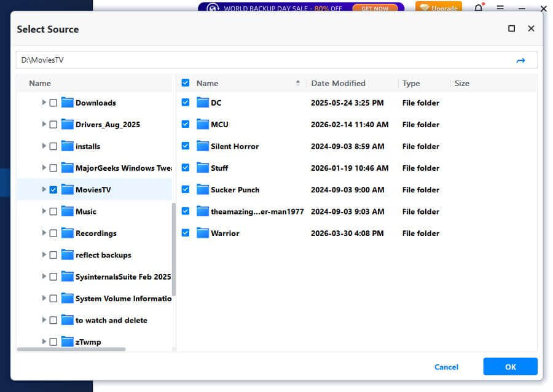Viewport: 553px width, 392px height.
Task: Sort by Type column header
Action: 411,83
